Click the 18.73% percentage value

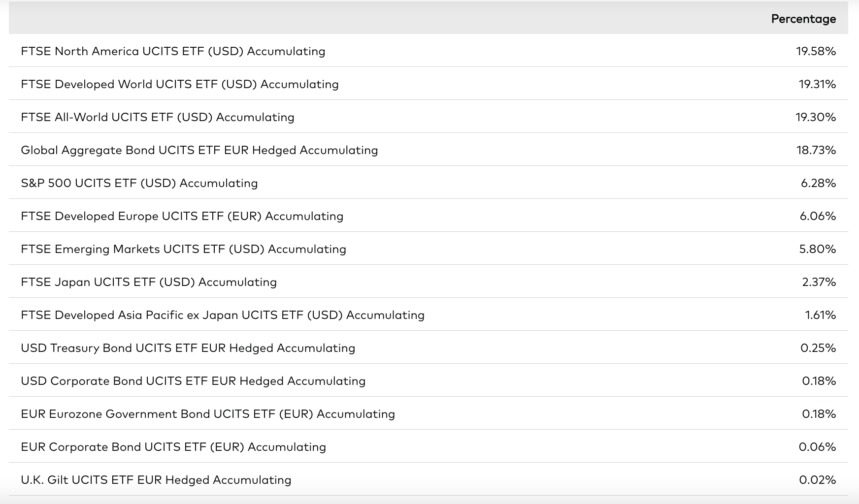pyautogui.click(x=816, y=150)
